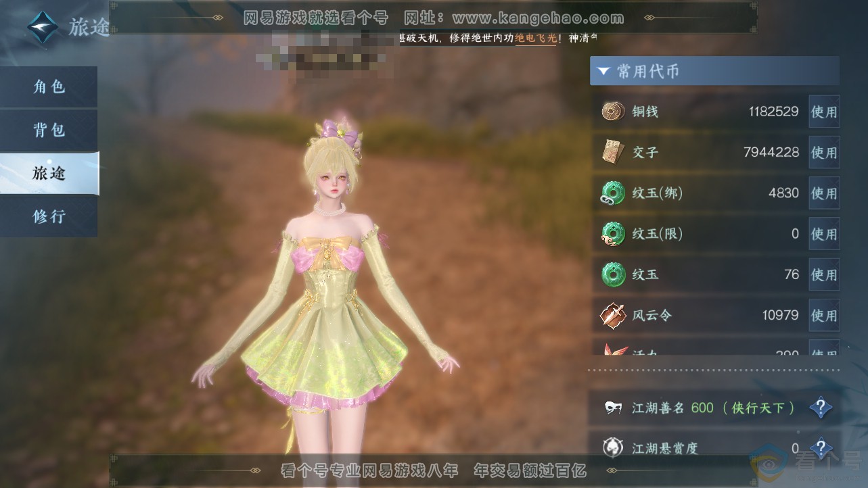Open the 角色 character tab

click(49, 87)
